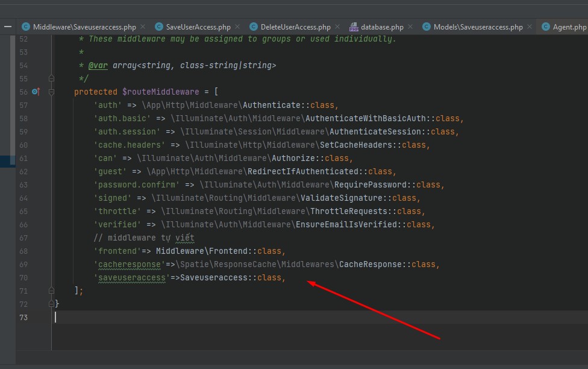Close the DeleteUserAccess.php tab
588x369 pixels.
point(337,27)
